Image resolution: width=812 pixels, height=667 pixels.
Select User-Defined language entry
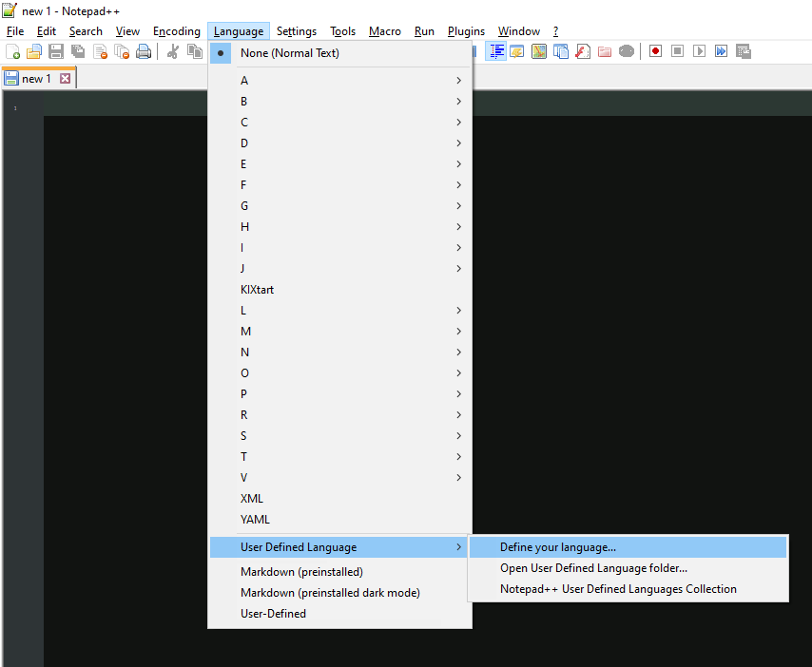[339, 613]
